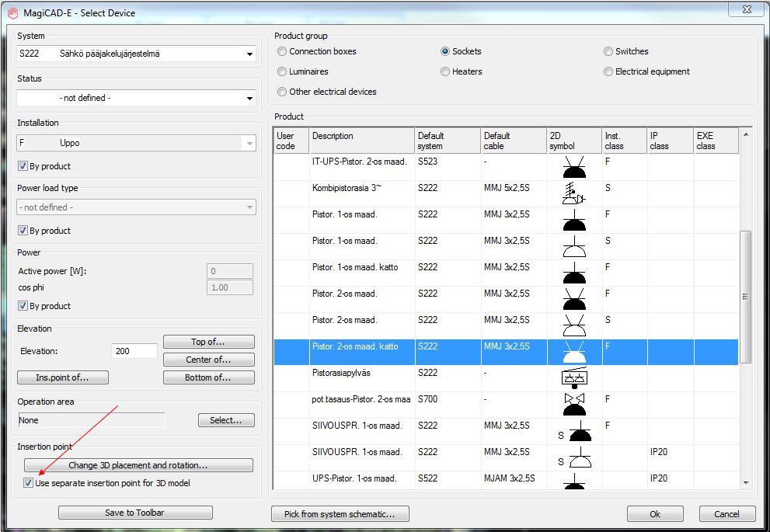Click the 2D symbol column header
The height and width of the screenshot is (532, 770).
[x=574, y=141]
